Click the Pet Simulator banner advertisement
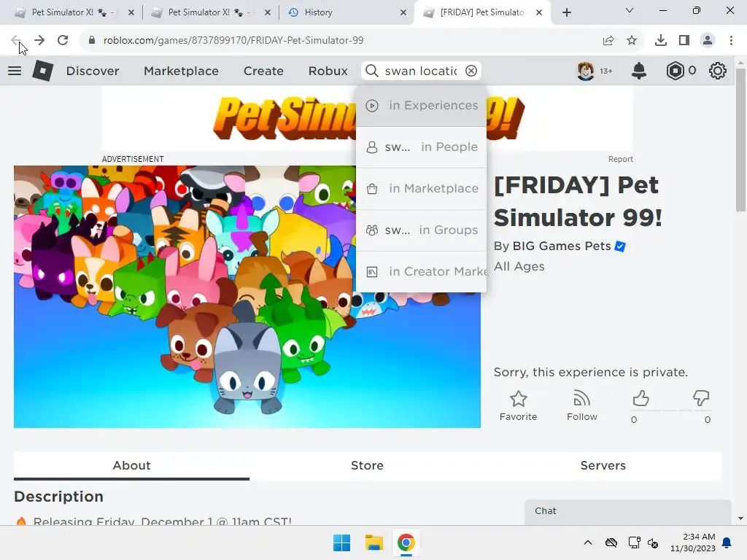Viewport: 747px width, 560px height. [368, 119]
